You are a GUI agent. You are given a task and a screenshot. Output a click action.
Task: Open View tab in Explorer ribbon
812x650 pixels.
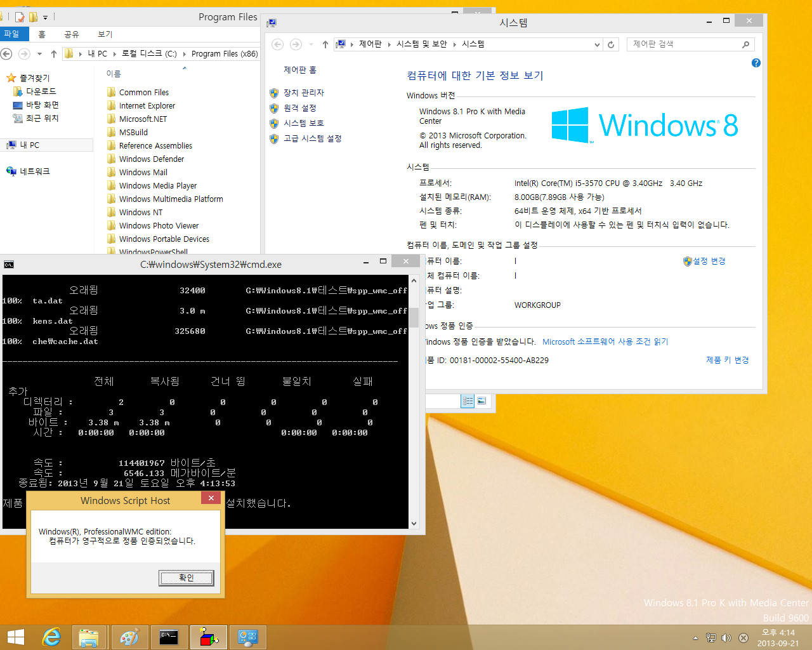pyautogui.click(x=105, y=34)
